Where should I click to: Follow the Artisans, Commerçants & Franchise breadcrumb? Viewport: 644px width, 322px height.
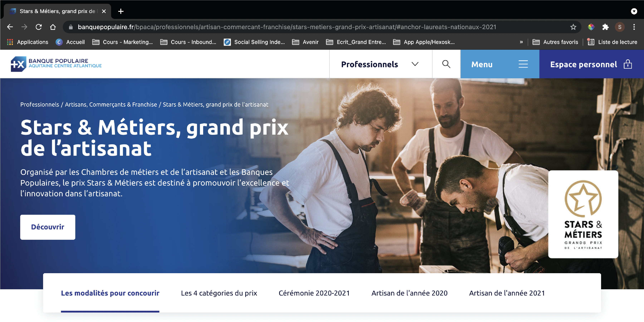tap(111, 104)
